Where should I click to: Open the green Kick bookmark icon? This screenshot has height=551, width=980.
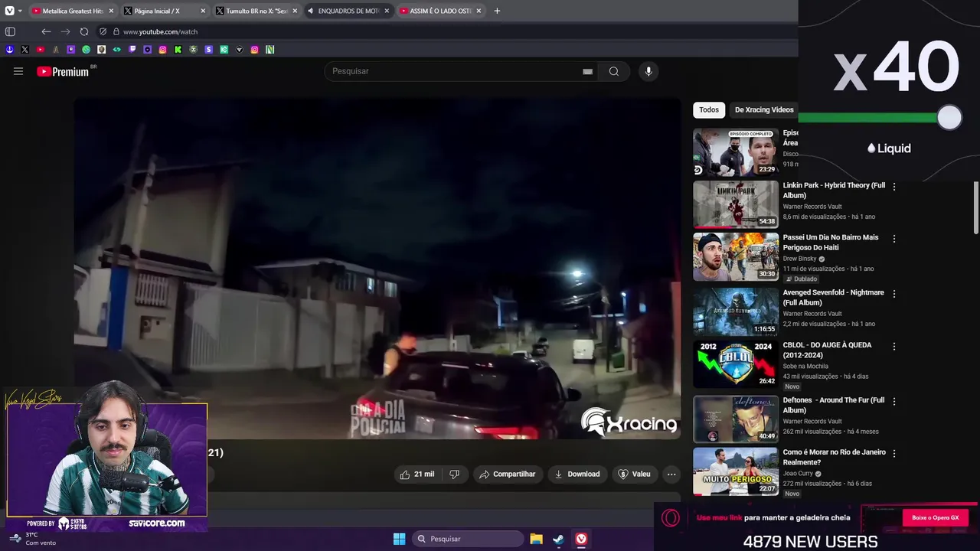[178, 50]
